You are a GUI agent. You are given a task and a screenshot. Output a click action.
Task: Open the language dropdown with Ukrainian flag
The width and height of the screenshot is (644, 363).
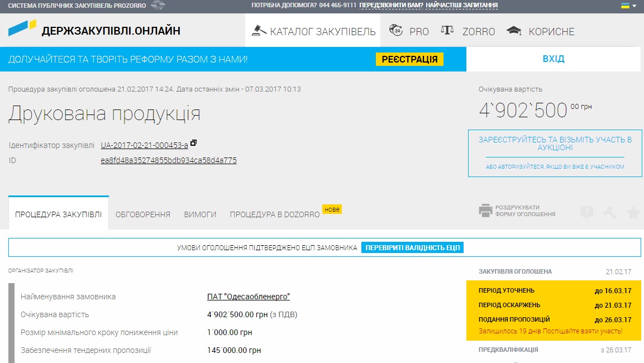(628, 6)
